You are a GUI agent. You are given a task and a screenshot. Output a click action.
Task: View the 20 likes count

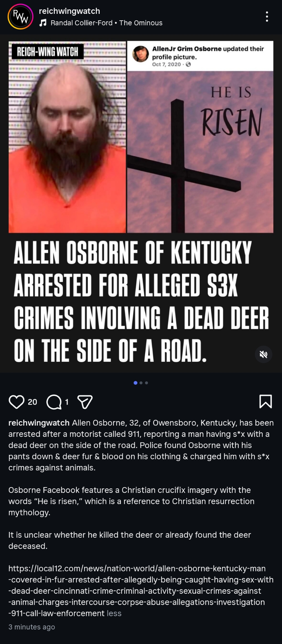(32, 402)
